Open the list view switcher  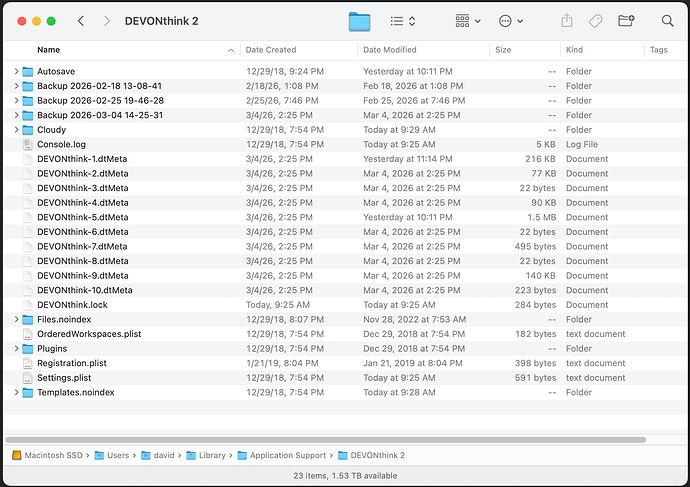click(403, 21)
